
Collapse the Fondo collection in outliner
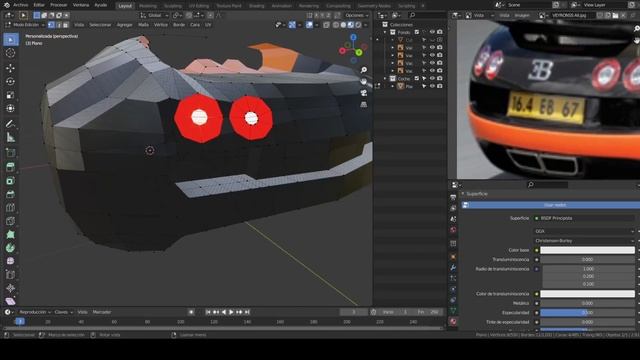coord(385,32)
